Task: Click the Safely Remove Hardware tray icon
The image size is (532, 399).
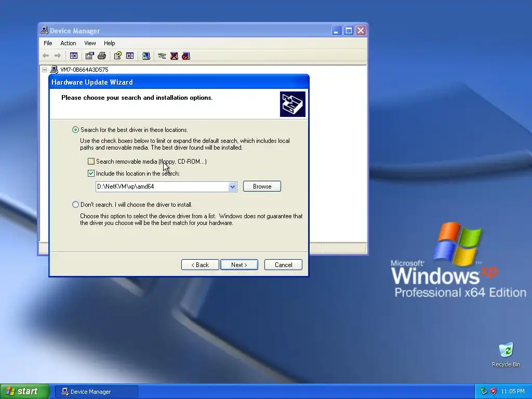Action: pos(484,391)
